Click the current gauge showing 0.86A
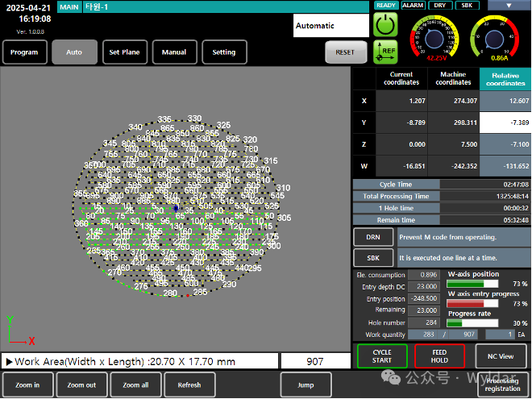532x399 pixels. (495, 39)
